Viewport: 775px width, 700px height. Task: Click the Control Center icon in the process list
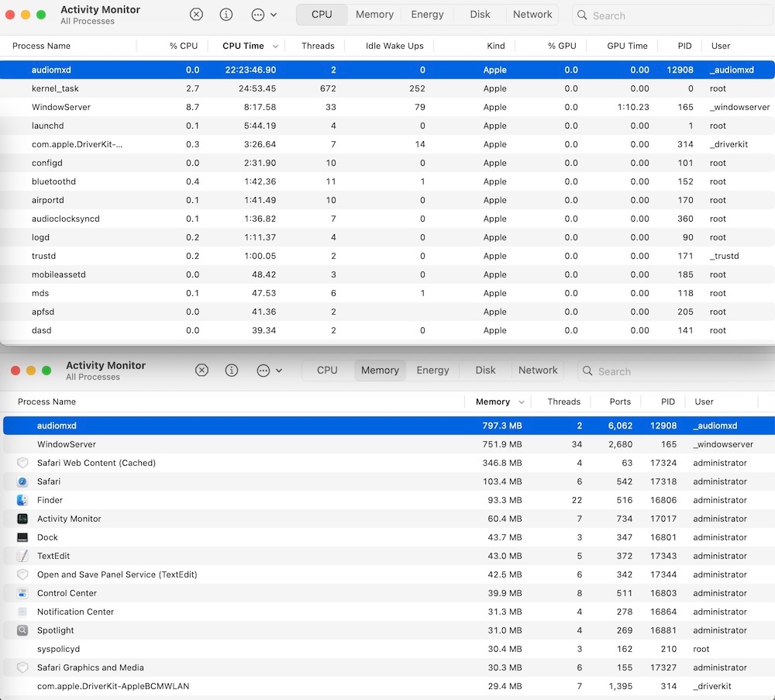click(x=22, y=593)
